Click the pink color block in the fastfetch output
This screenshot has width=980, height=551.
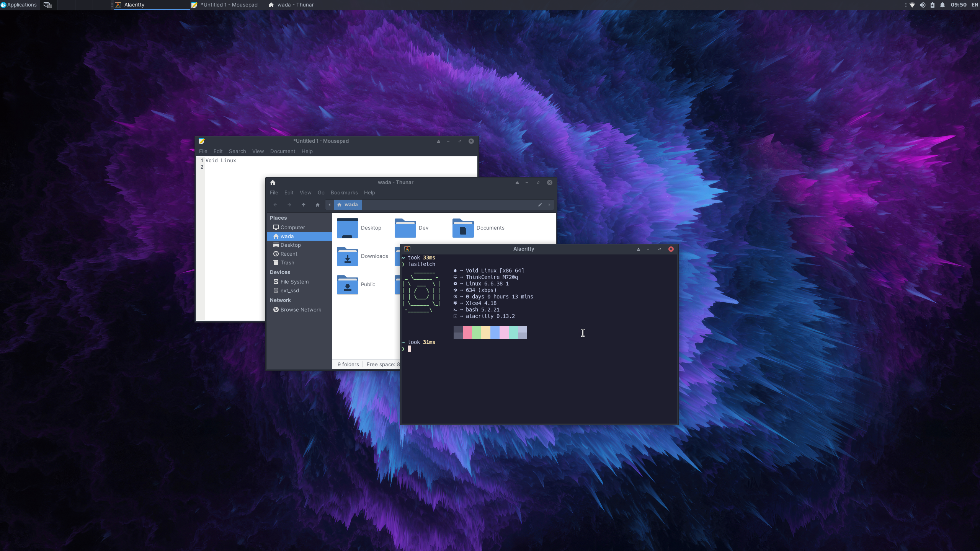(467, 333)
